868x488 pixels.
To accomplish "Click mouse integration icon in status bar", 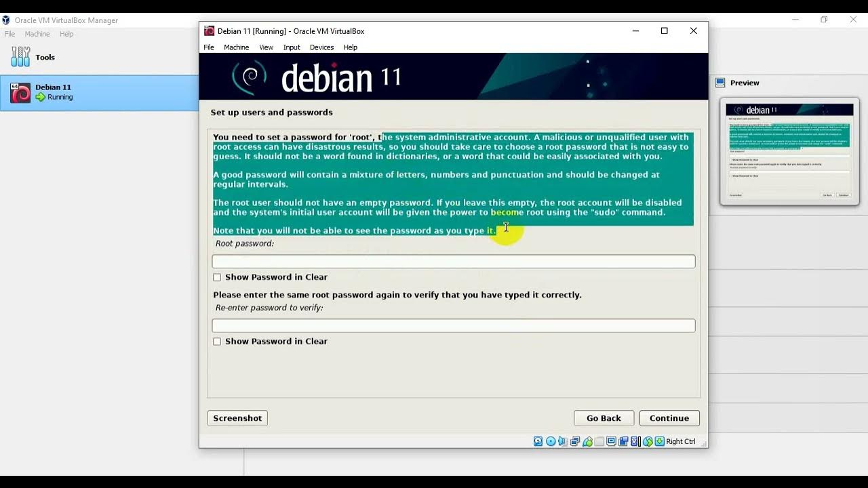I will click(648, 441).
